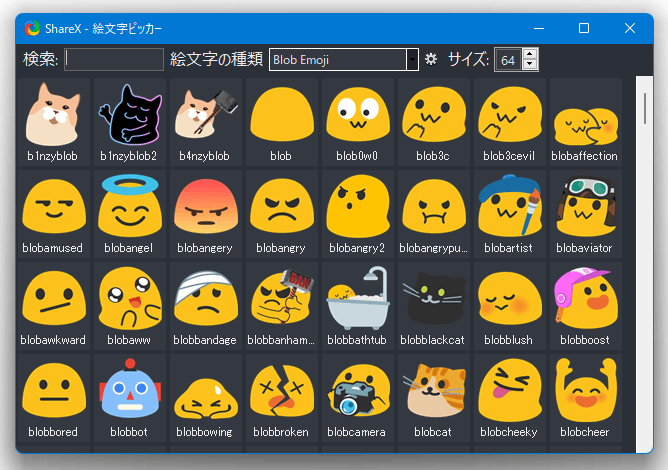Select the blobawkward emoji
The width and height of the screenshot is (668, 470).
pyautogui.click(x=54, y=306)
